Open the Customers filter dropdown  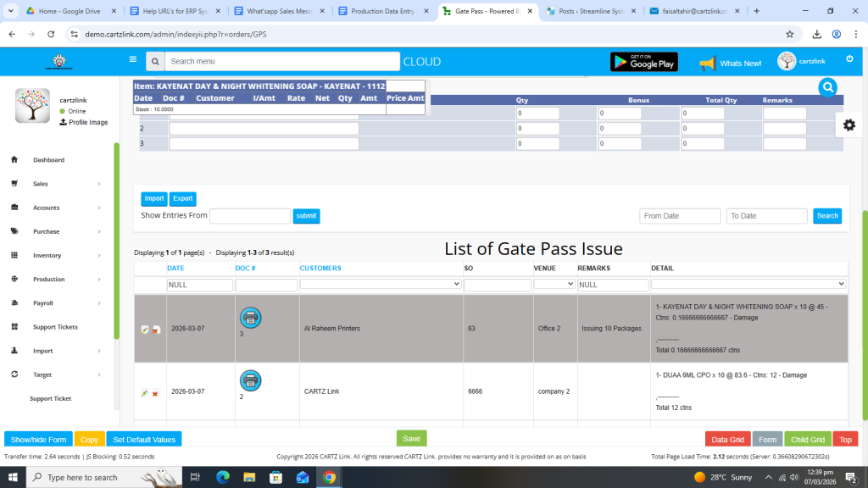pyautogui.click(x=381, y=285)
